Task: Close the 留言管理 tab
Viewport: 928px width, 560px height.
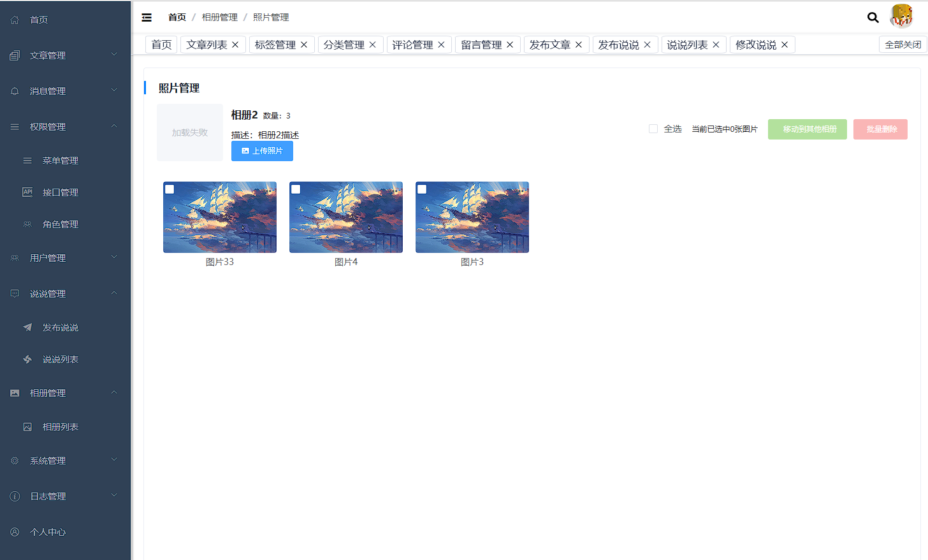Action: point(510,45)
